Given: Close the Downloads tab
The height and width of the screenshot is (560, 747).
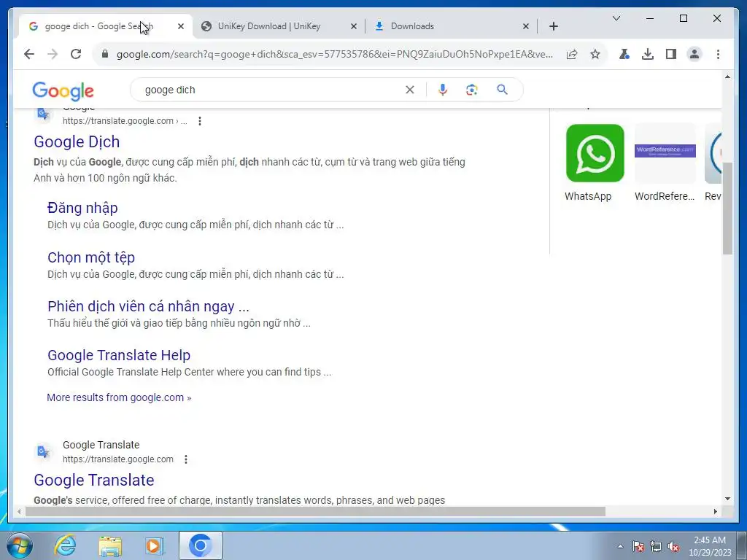Looking at the screenshot, I should pos(525,26).
